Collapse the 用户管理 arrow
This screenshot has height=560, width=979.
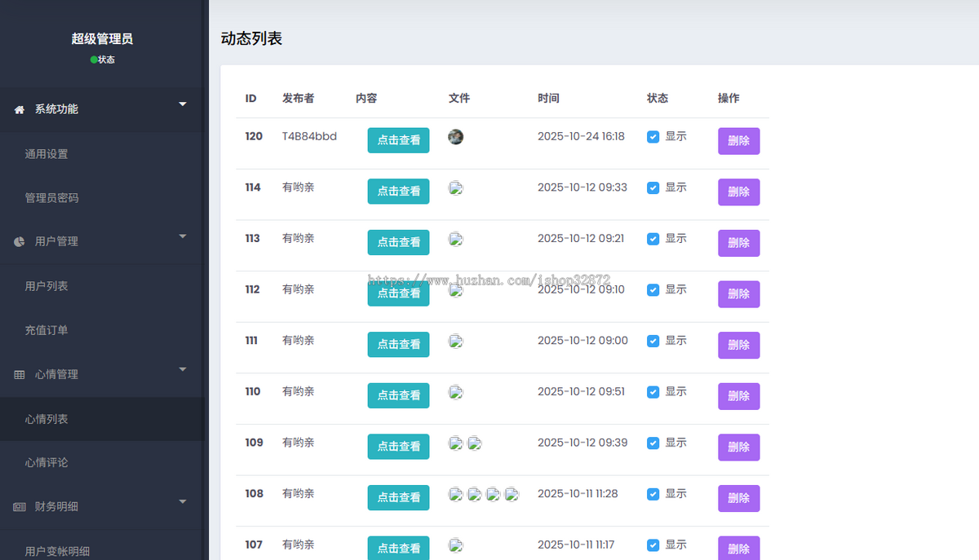click(183, 236)
